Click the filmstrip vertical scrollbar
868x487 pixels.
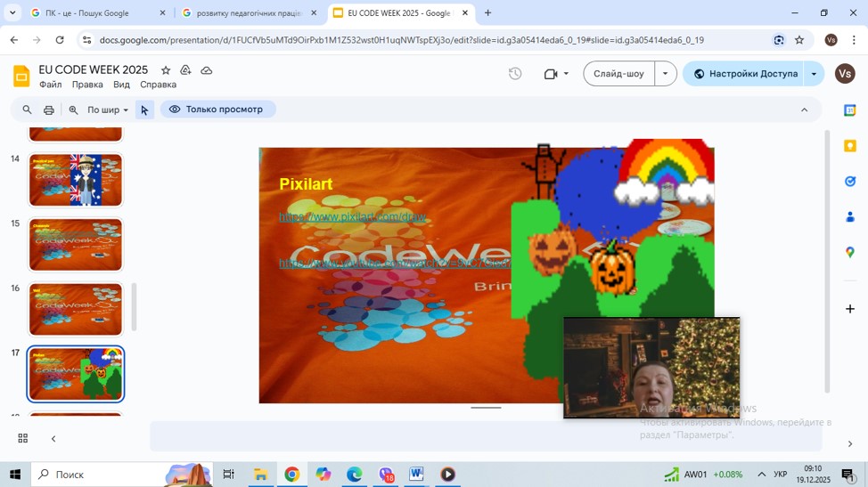coord(135,307)
